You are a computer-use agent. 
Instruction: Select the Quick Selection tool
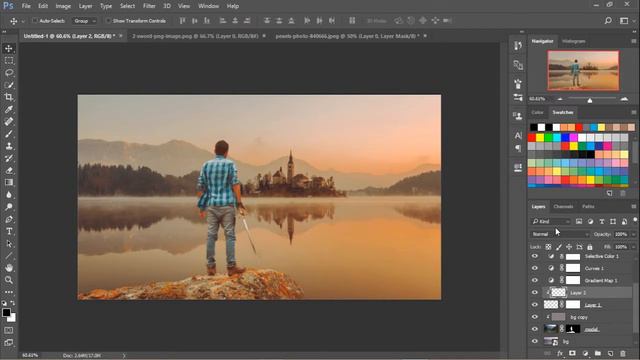click(x=9, y=85)
